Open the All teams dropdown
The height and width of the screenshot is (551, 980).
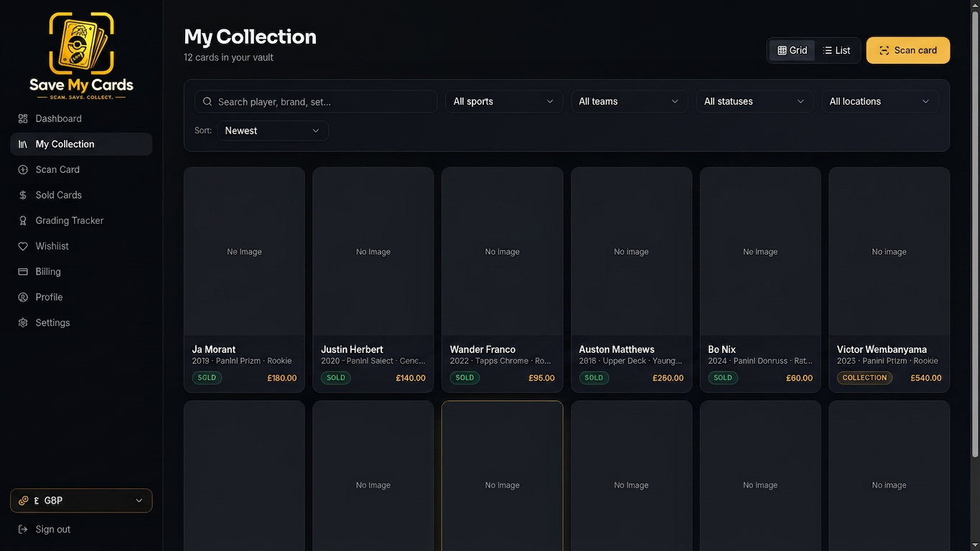click(629, 101)
